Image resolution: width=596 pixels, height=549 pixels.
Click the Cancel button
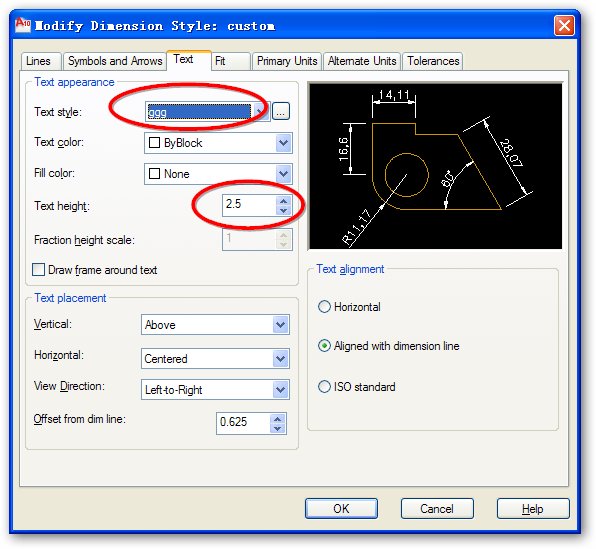(x=437, y=508)
